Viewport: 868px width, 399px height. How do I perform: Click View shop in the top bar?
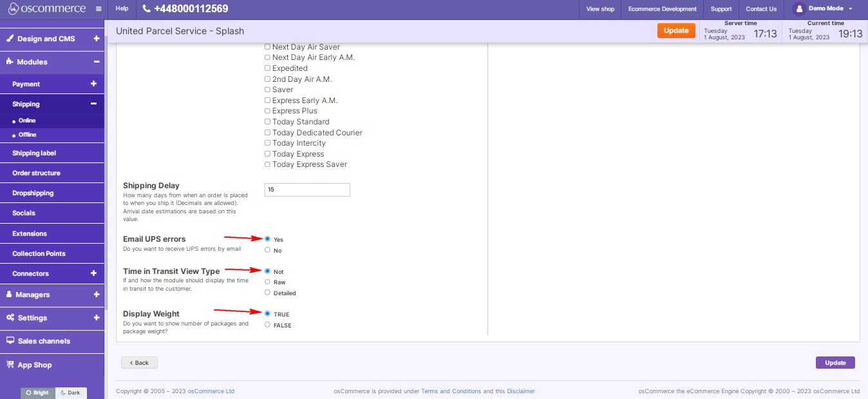coord(599,8)
